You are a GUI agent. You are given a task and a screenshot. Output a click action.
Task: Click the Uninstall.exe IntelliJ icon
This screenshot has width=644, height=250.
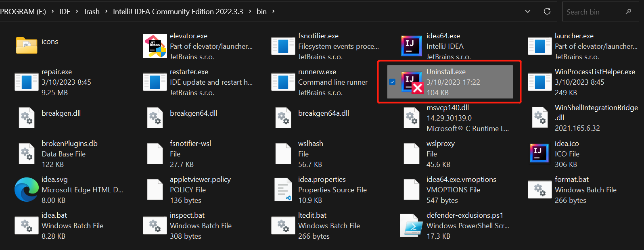pos(412,82)
